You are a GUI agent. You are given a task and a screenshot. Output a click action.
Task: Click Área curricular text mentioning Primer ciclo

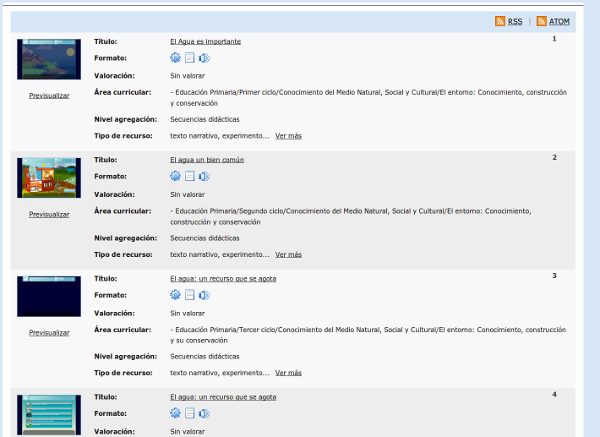pyautogui.click(x=368, y=98)
